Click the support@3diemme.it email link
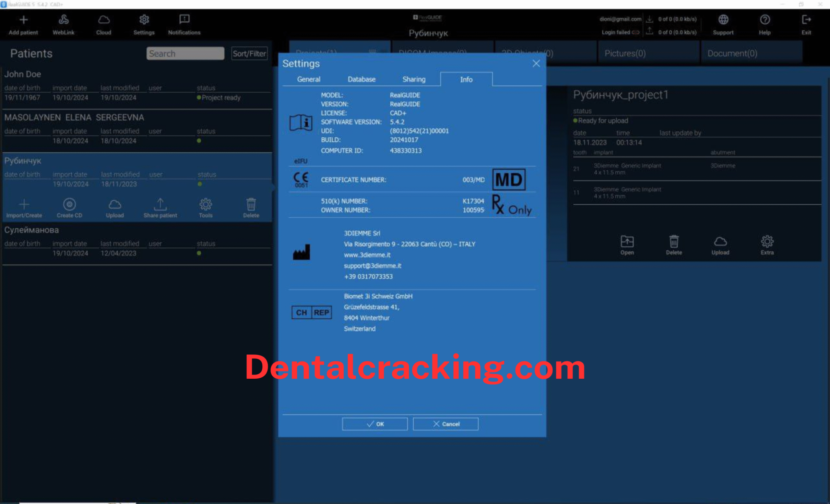 (x=373, y=266)
